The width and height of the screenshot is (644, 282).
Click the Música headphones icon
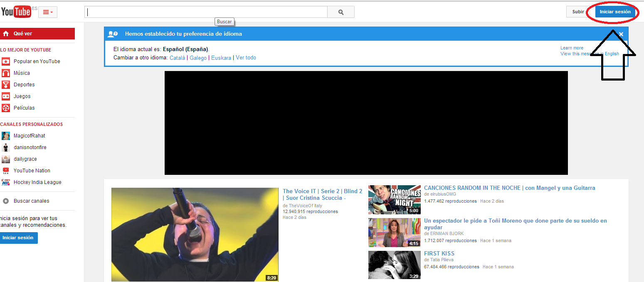(x=6, y=73)
